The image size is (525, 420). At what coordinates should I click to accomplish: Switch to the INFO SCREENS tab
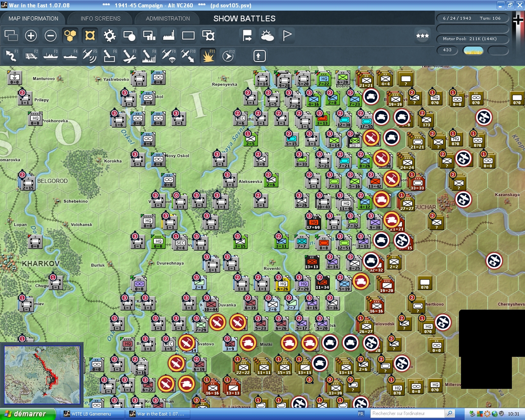coord(100,18)
